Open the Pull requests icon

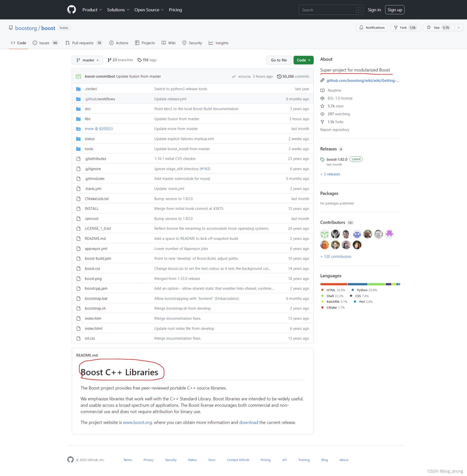(67, 43)
